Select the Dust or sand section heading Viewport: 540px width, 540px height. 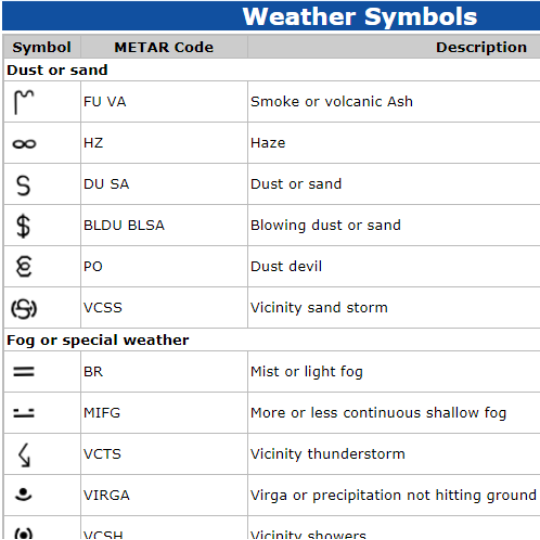click(x=57, y=70)
